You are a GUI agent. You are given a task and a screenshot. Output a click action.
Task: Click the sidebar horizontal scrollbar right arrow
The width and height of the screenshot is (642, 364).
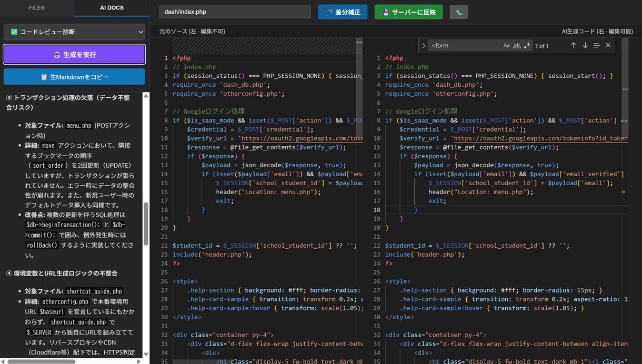tap(139, 361)
